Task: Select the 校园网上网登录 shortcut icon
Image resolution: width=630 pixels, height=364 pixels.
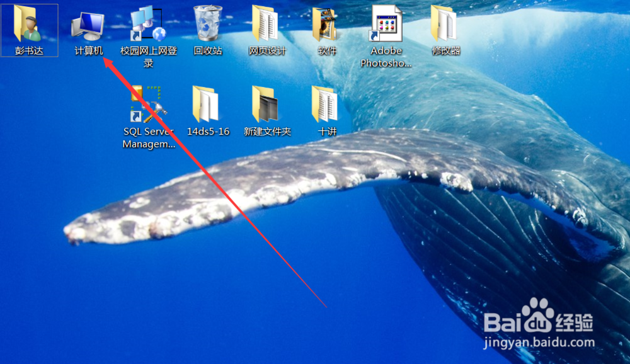Action: point(147,23)
